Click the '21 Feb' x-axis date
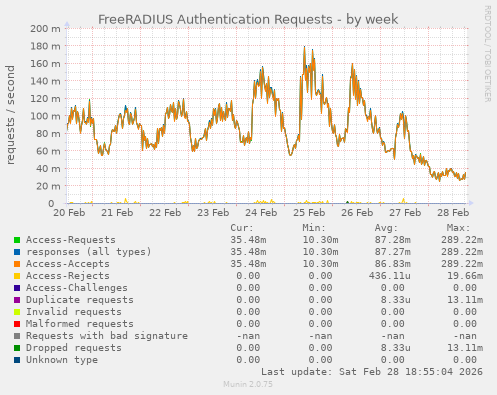Viewport: 497px width, 395px height. click(117, 213)
